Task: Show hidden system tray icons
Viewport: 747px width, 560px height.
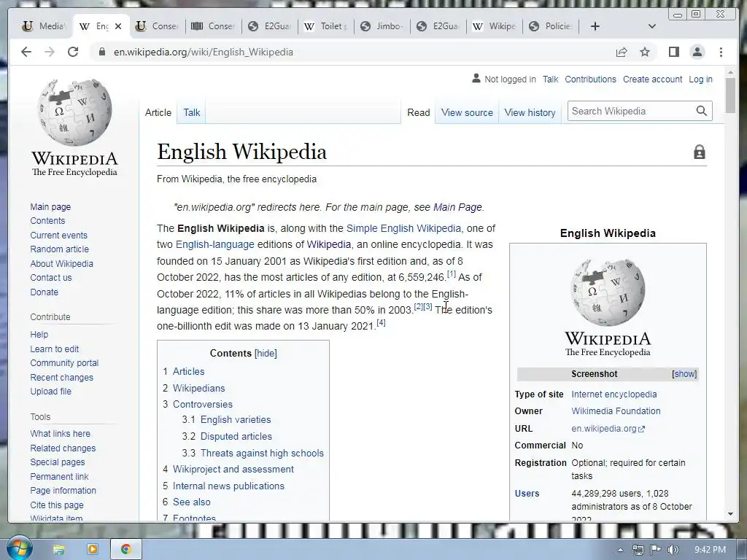Action: tap(620, 550)
